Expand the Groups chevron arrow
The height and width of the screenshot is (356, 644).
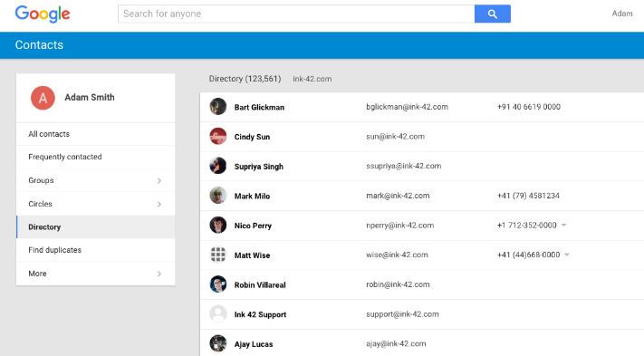click(159, 180)
